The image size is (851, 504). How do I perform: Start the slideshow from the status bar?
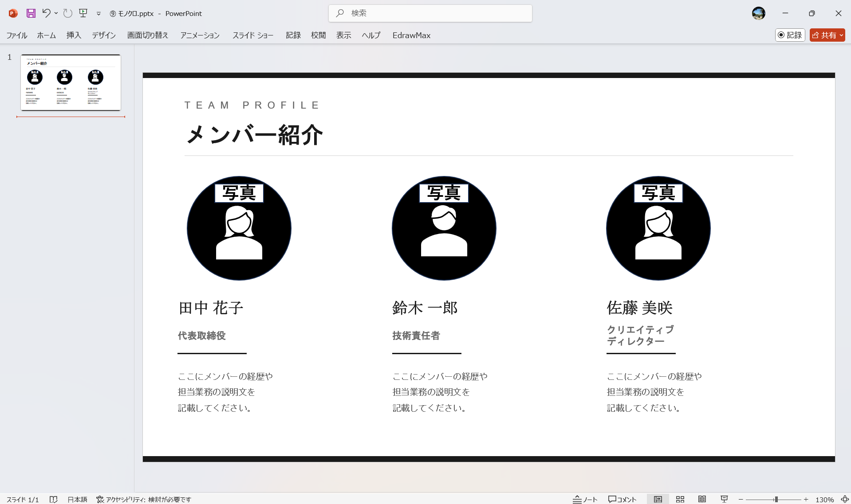pos(724,499)
